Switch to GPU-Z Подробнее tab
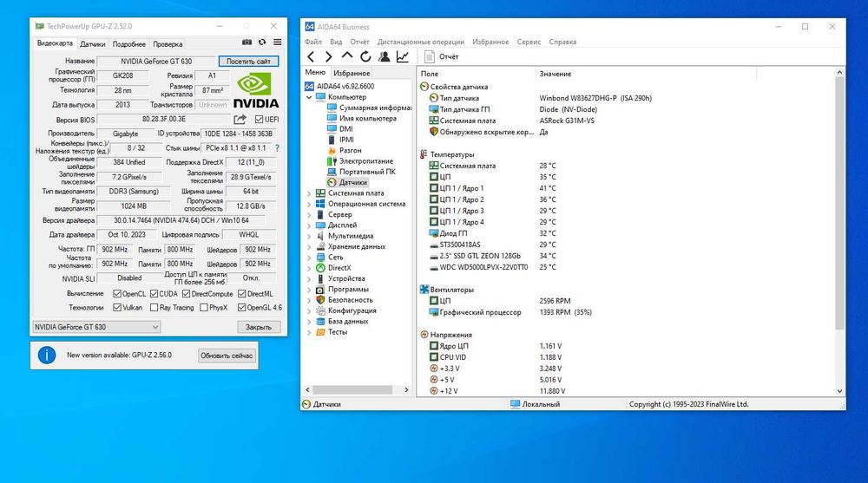868x483 pixels. pyautogui.click(x=129, y=44)
